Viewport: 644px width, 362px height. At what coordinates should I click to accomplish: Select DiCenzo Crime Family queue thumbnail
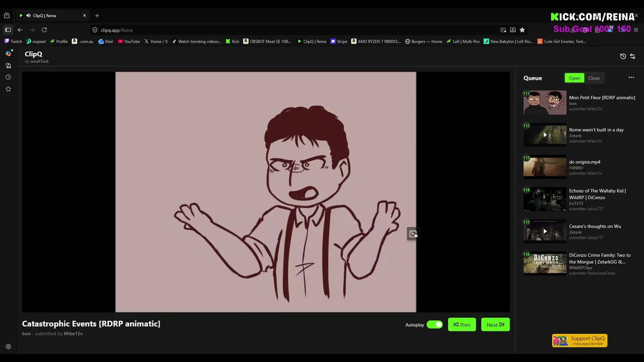545,263
